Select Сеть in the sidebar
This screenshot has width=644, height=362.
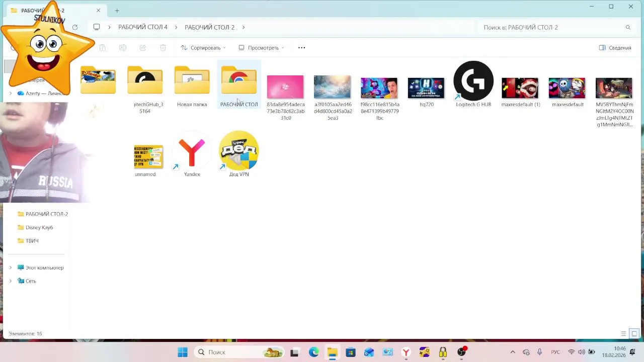(x=27, y=281)
